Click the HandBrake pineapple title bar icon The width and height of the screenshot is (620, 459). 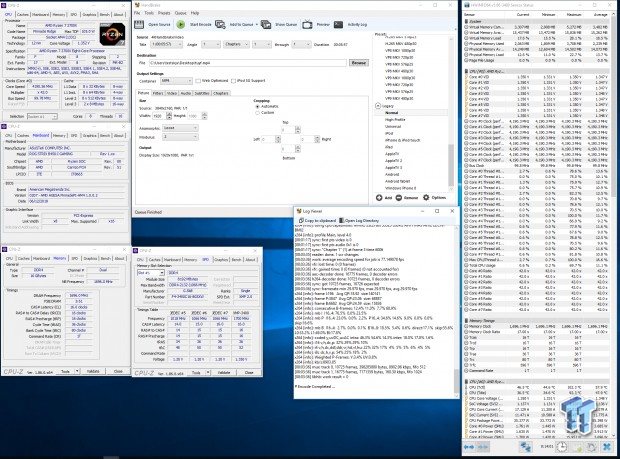[137, 5]
